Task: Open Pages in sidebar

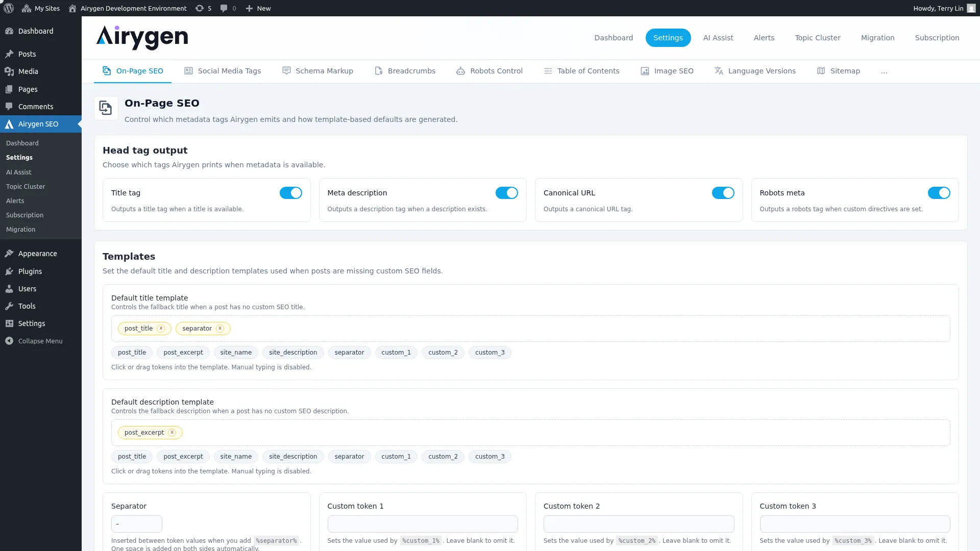Action: [x=41, y=89]
